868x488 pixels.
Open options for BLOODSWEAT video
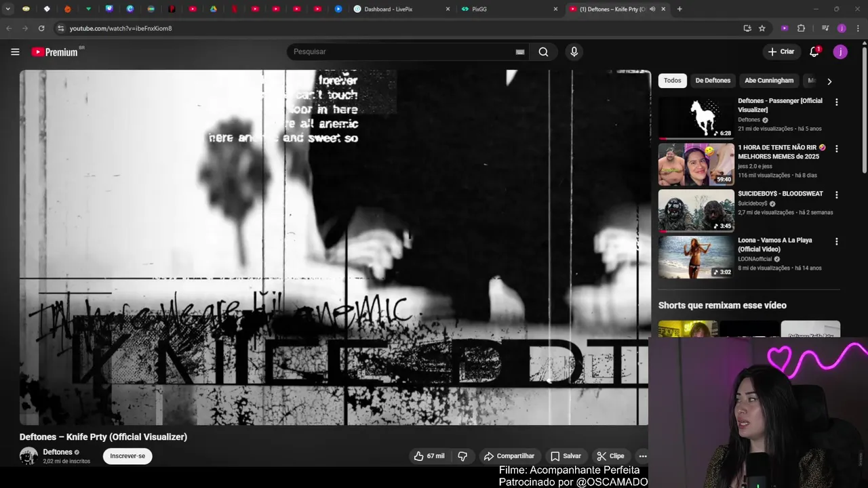[x=836, y=195]
